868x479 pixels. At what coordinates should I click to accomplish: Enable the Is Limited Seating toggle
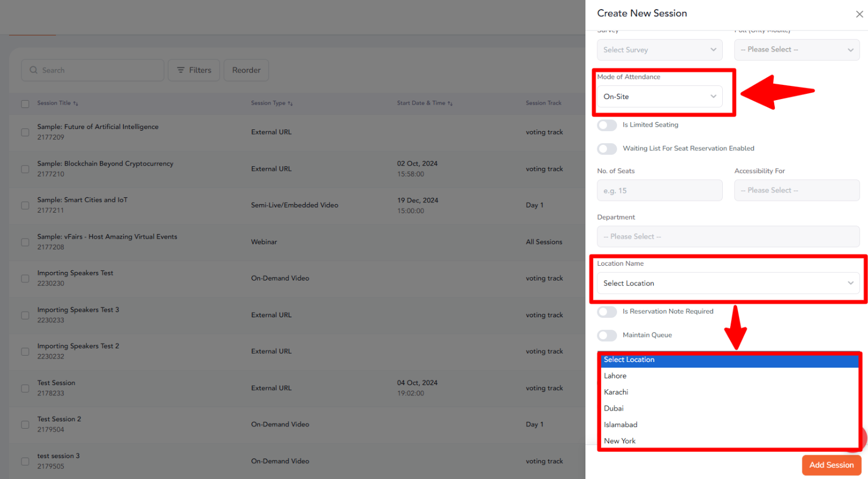tap(607, 125)
